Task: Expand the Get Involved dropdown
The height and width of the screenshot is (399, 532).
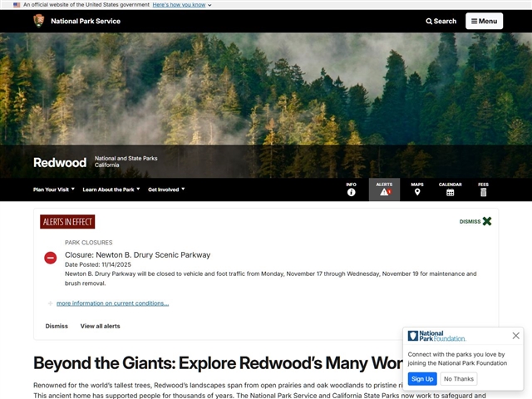Action: click(x=166, y=190)
